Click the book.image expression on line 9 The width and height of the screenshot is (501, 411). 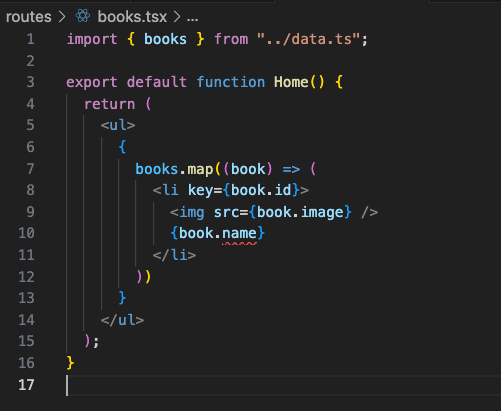(x=300, y=213)
